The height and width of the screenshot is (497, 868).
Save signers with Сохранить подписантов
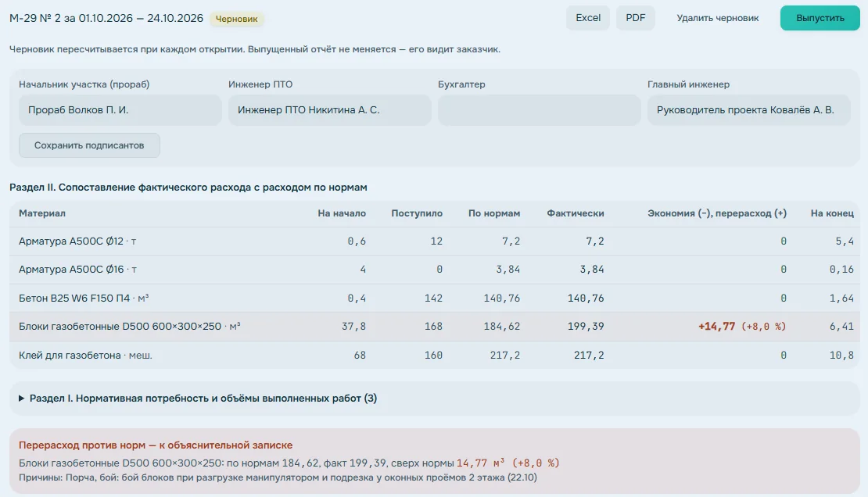point(89,145)
